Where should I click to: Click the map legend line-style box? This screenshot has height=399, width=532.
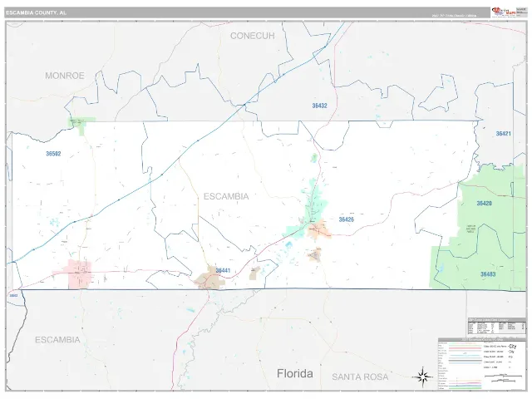[x=481, y=364]
